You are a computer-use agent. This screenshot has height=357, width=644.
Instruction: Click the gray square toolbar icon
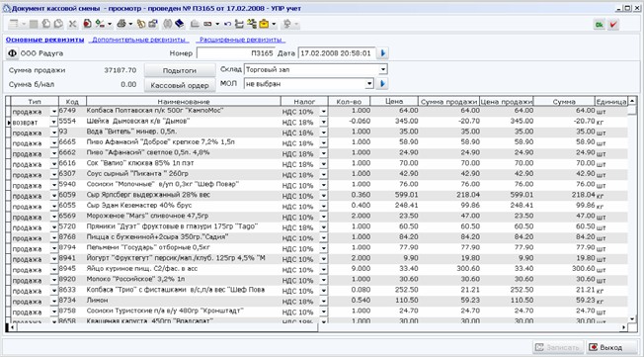(34, 24)
